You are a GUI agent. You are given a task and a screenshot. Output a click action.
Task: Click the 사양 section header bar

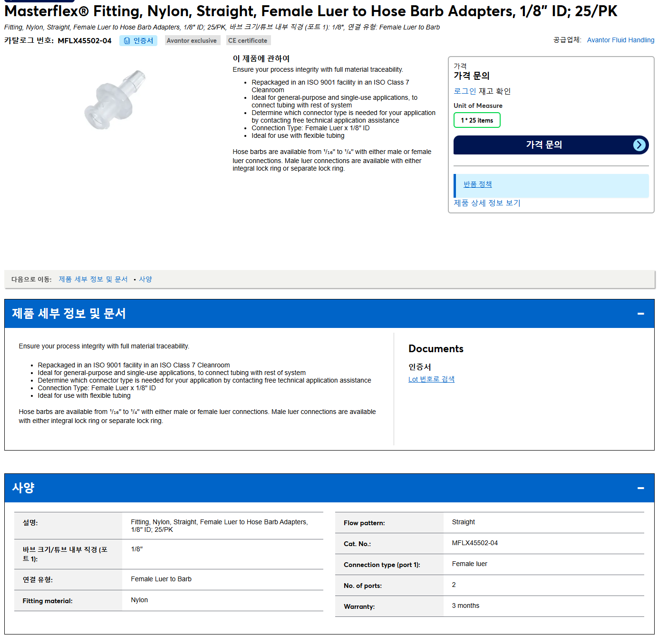pyautogui.click(x=329, y=488)
